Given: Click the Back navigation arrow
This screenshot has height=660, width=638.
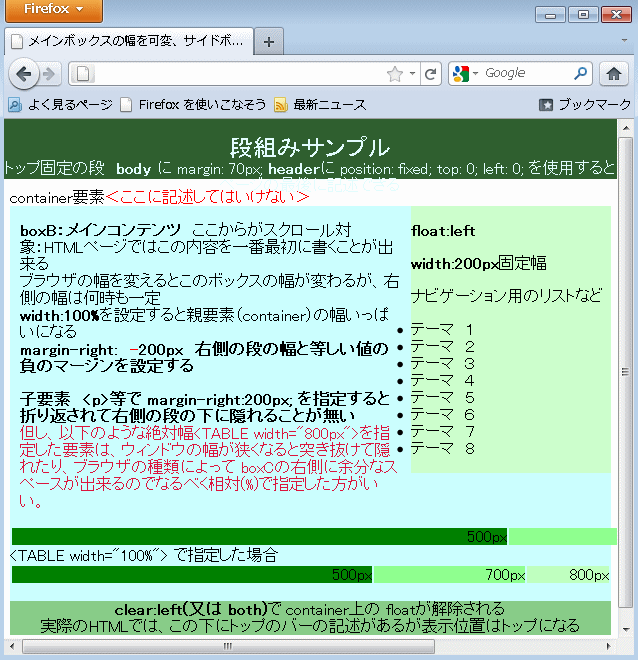Looking at the screenshot, I should [x=24, y=73].
